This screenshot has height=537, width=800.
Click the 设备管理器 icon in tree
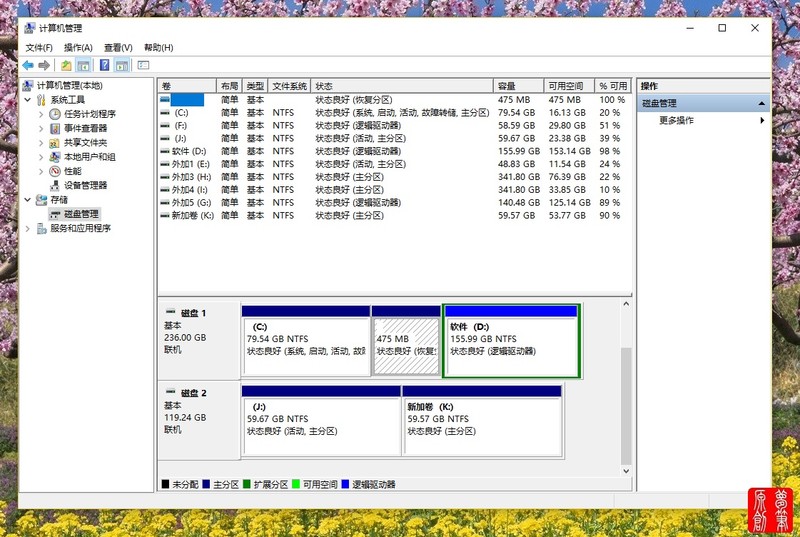coord(55,186)
